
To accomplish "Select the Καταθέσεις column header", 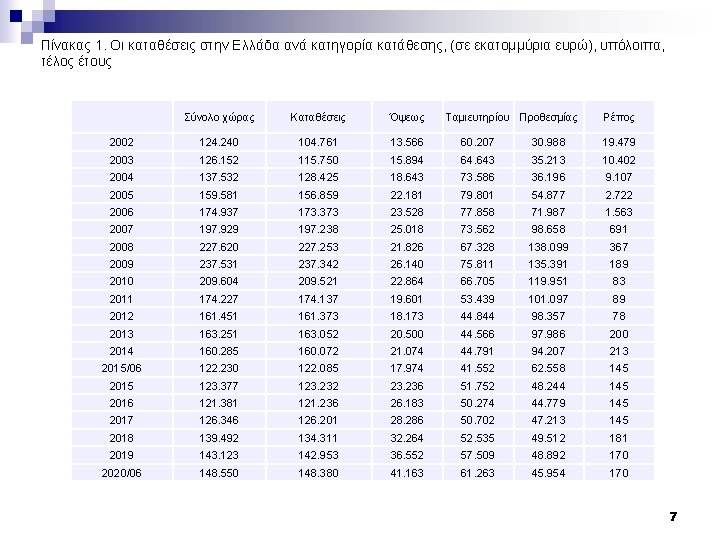I will tap(318, 118).
